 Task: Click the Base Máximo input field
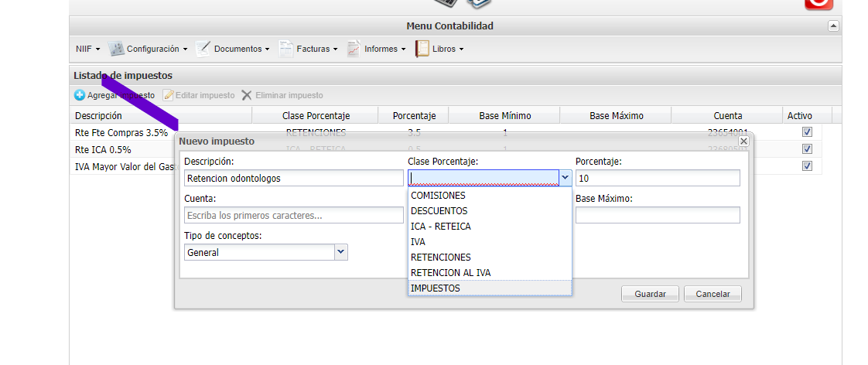658,215
